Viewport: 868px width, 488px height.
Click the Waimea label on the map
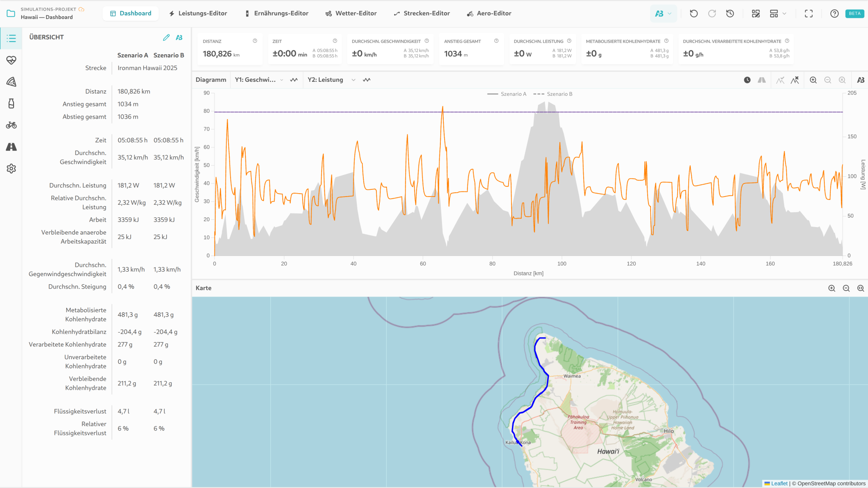tap(572, 376)
